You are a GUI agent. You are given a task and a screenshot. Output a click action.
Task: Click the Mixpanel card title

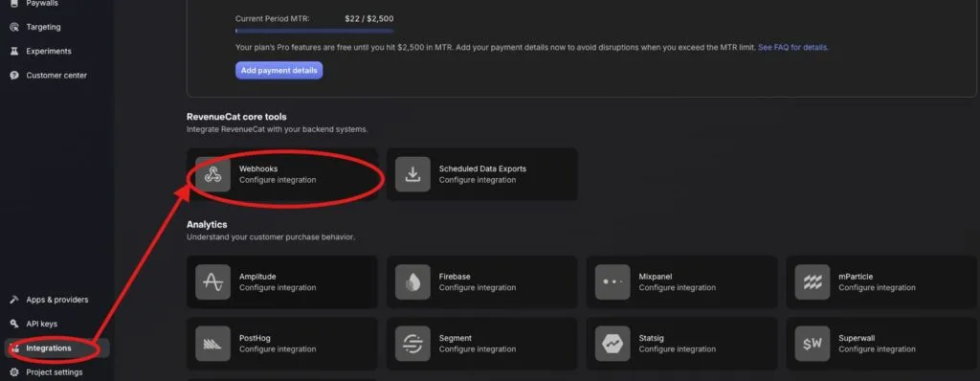[655, 277]
